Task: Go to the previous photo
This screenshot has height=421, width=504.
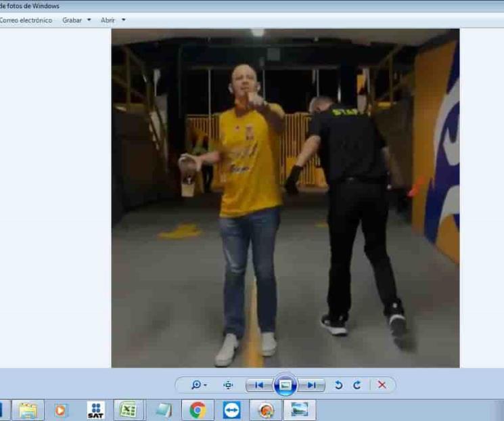Action: [x=259, y=385]
